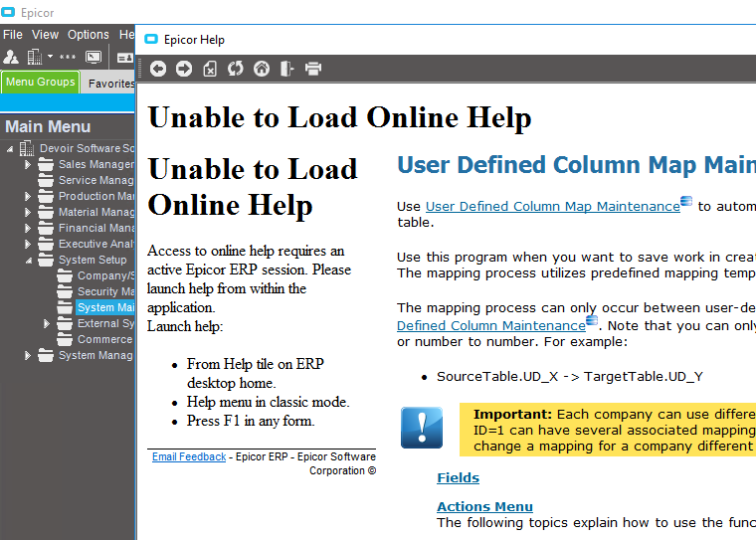Click the Devoir Software building icon
This screenshot has width=756, height=540.
(27, 148)
